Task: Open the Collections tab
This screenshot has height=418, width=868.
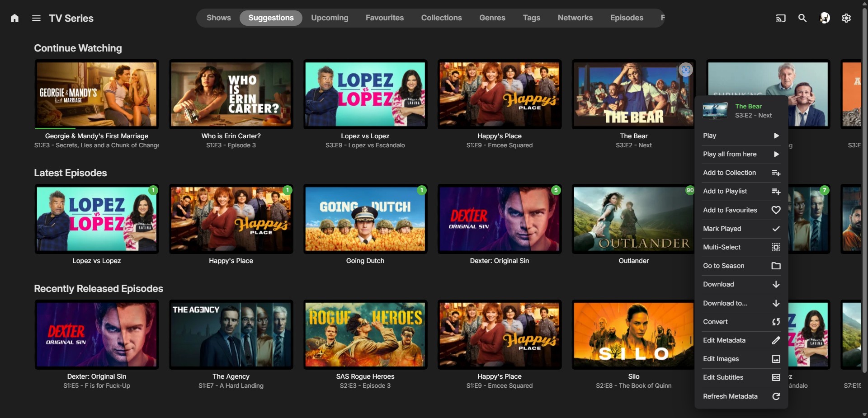Action: (x=442, y=18)
